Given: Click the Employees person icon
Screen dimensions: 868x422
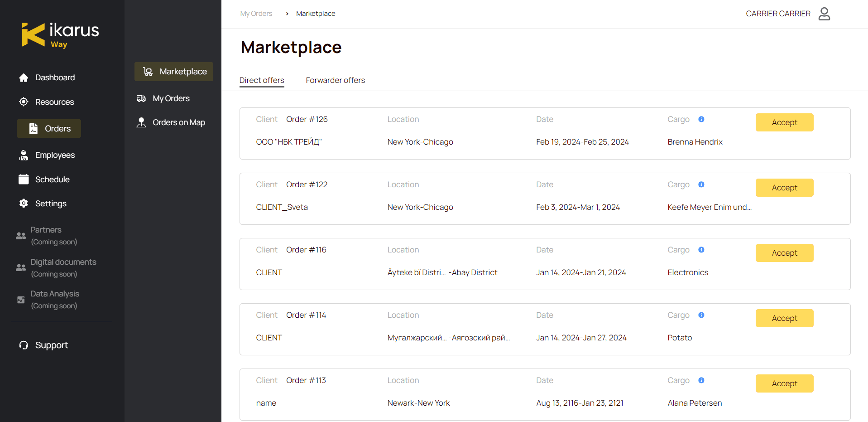Looking at the screenshot, I should point(24,155).
